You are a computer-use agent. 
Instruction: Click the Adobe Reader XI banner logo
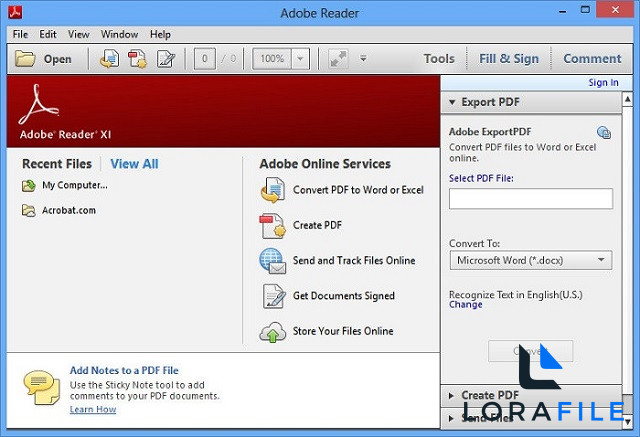38,104
